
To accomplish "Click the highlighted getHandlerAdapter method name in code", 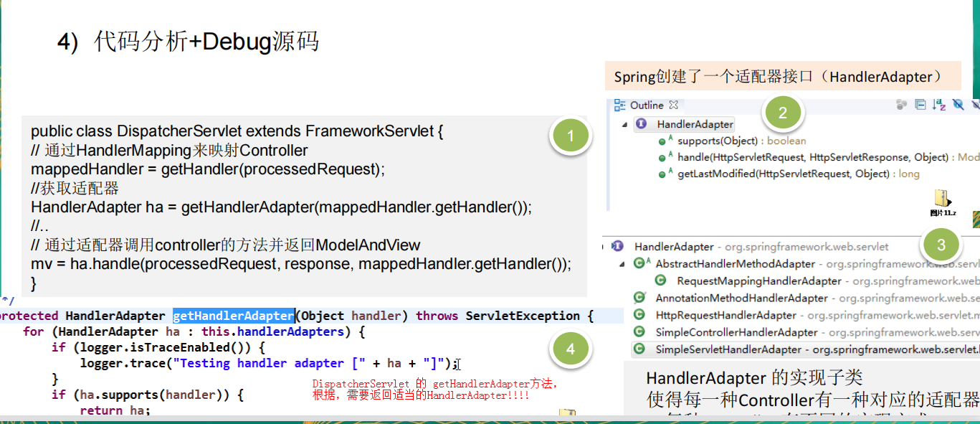I will pyautogui.click(x=233, y=316).
